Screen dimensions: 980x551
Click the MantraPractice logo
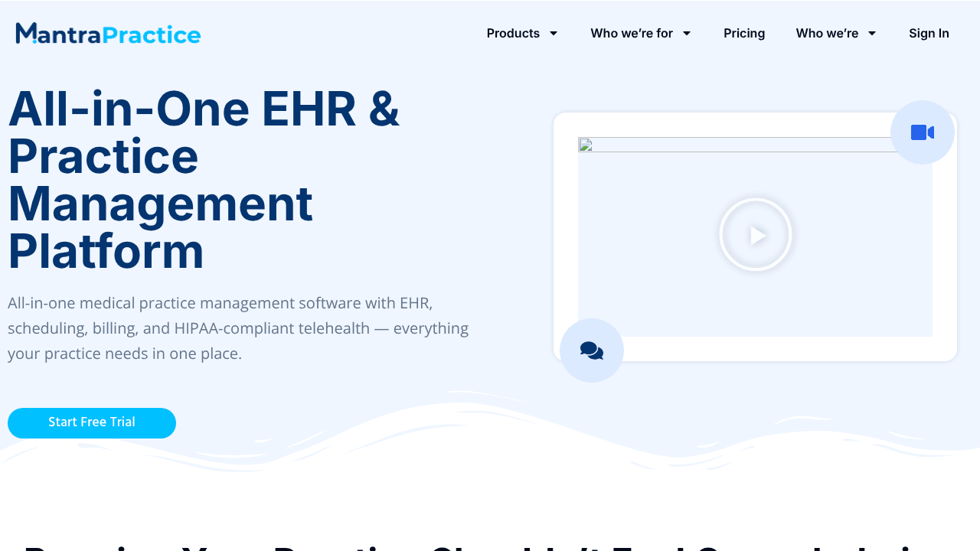[108, 34]
